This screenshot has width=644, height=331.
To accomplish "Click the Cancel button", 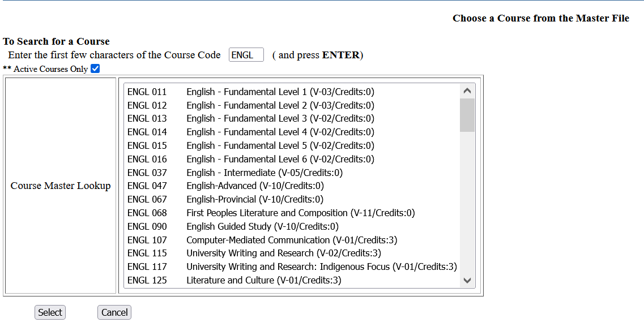I will [114, 312].
